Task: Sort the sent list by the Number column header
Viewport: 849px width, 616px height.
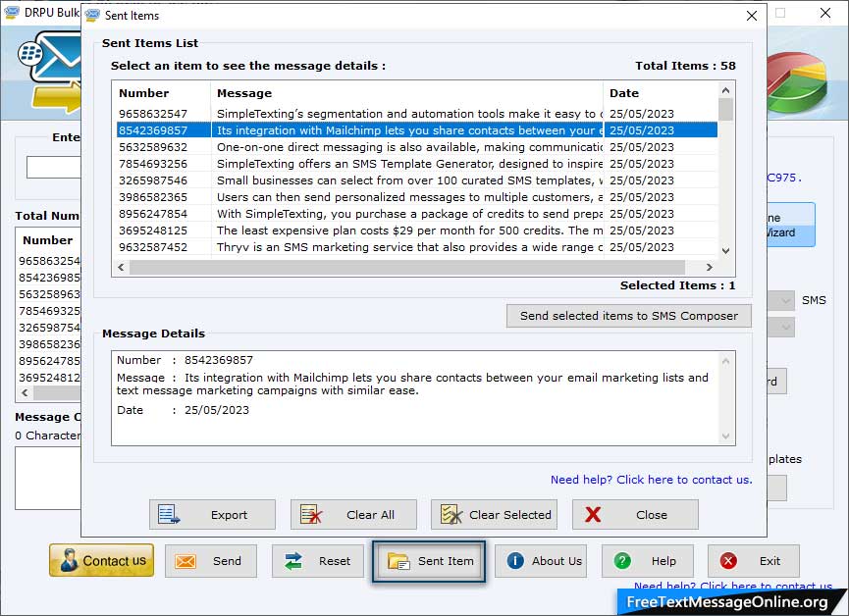Action: tap(161, 93)
